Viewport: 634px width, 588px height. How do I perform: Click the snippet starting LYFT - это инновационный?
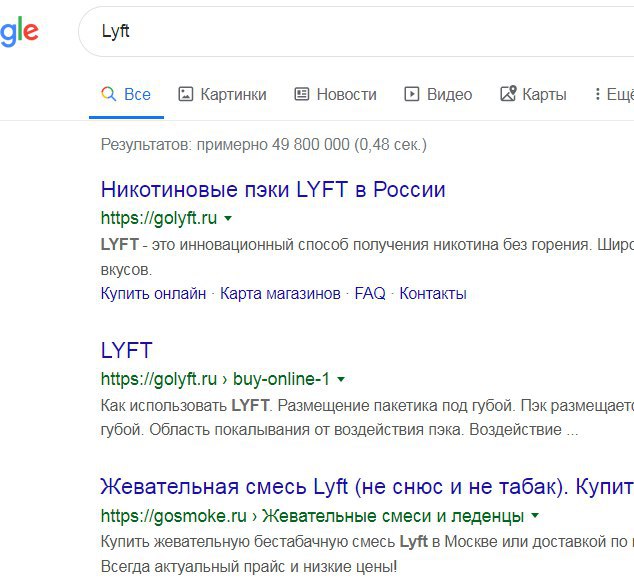tap(367, 257)
